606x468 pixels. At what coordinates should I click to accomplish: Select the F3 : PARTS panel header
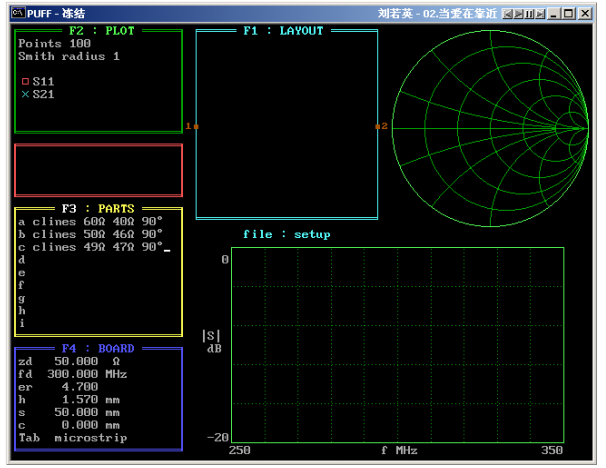(x=98, y=209)
